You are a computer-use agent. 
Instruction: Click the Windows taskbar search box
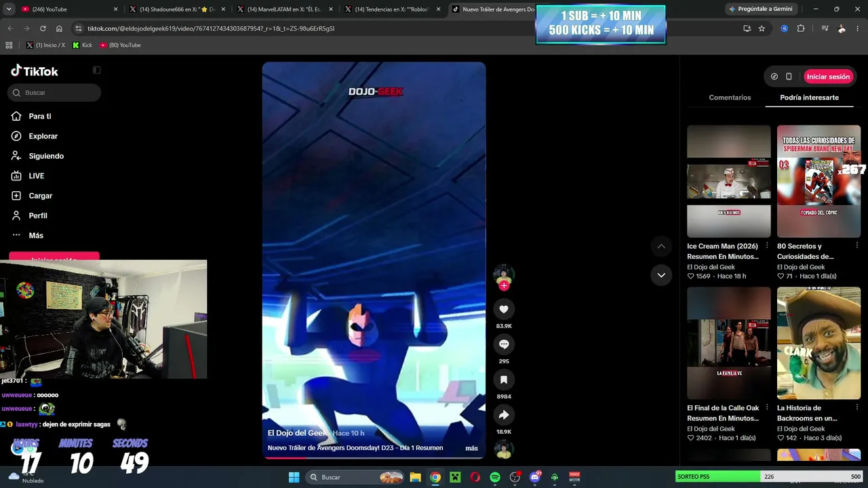(354, 477)
